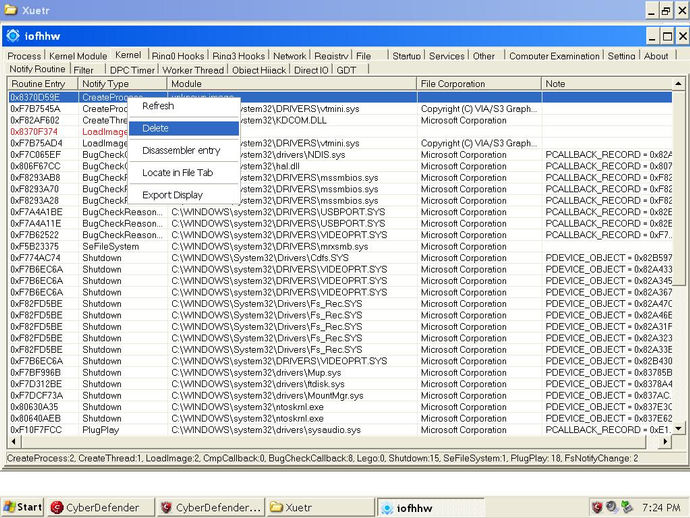
Task: Open the Windows Start button
Action: (x=22, y=507)
